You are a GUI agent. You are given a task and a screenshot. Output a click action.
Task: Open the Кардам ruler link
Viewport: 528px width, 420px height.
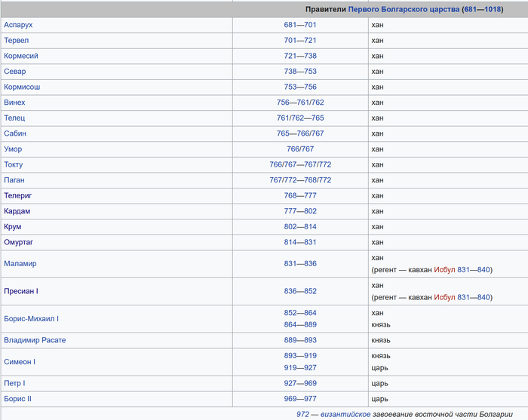point(17,211)
